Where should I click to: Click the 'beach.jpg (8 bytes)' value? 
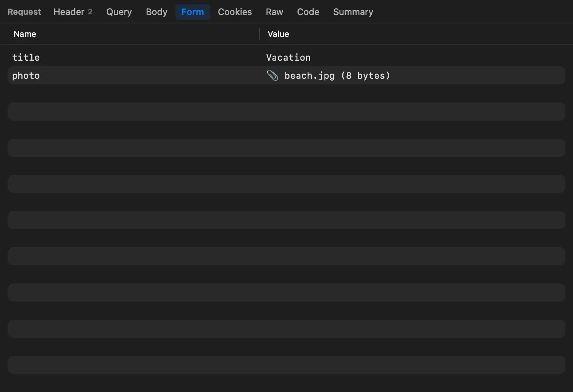coord(337,76)
